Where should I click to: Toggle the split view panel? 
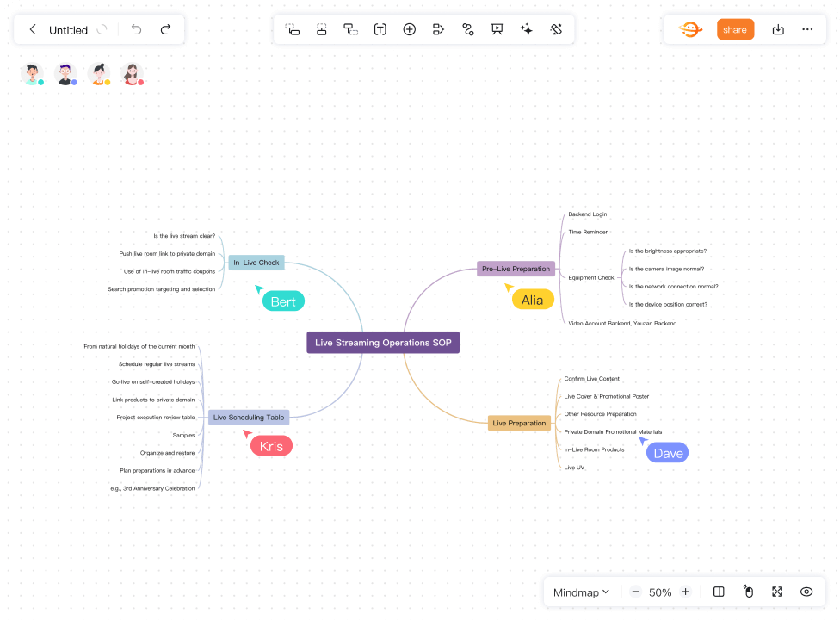point(719,592)
